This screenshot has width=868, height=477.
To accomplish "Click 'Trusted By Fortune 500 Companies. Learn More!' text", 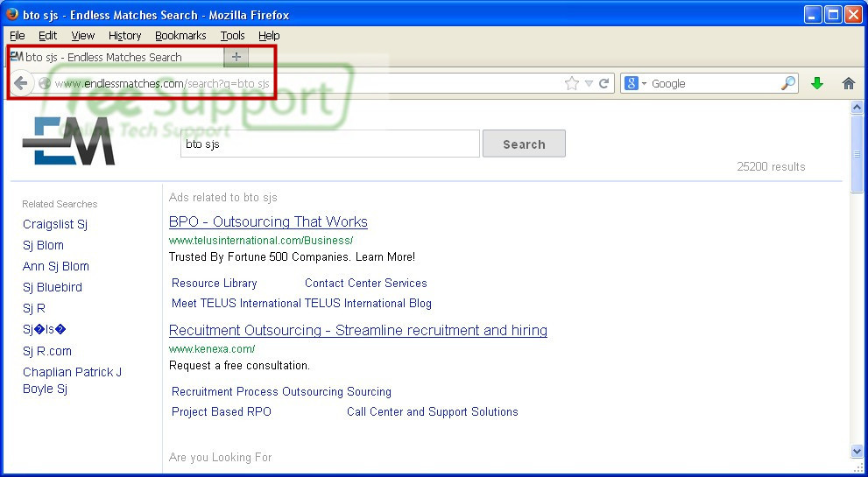I will 292,257.
